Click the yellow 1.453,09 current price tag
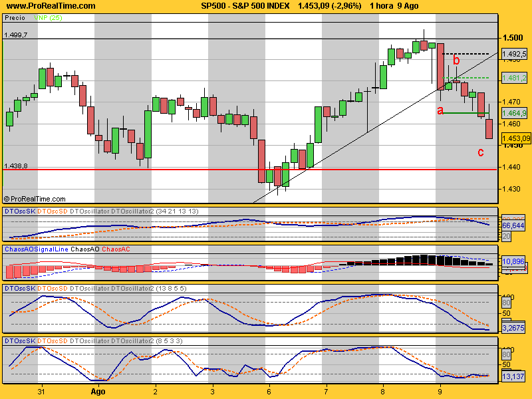This screenshot has width=532, height=399. (516, 138)
